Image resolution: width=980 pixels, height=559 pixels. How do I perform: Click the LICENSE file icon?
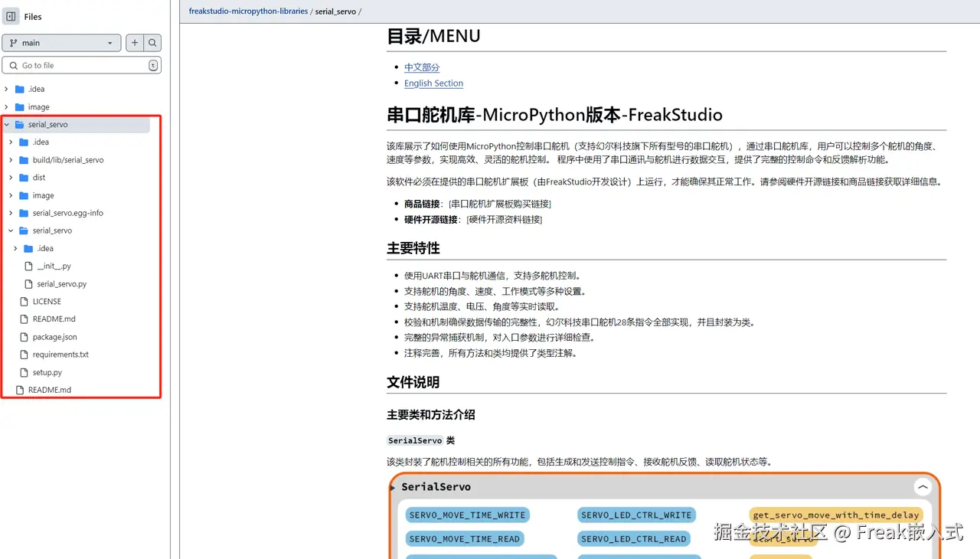pyautogui.click(x=24, y=302)
